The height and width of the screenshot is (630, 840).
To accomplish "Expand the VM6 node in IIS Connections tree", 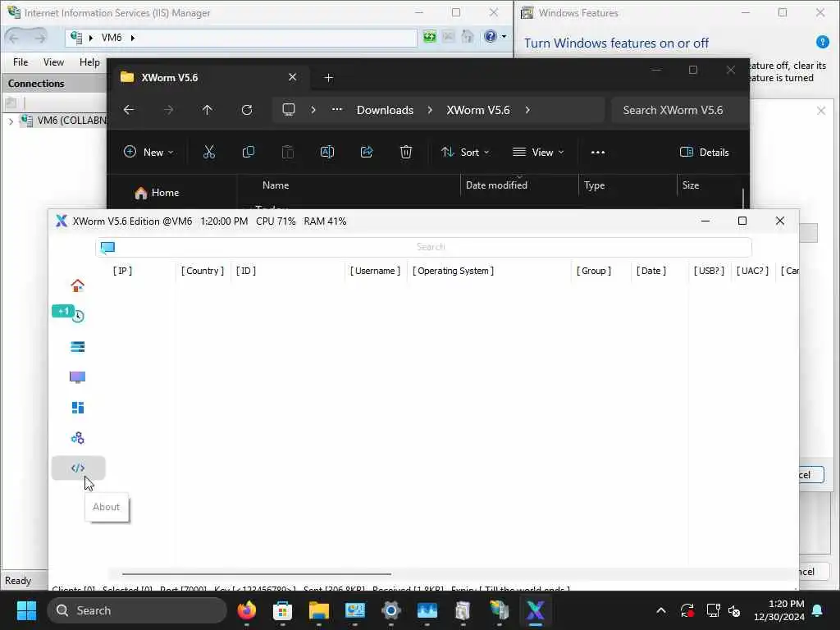I will 11,121.
